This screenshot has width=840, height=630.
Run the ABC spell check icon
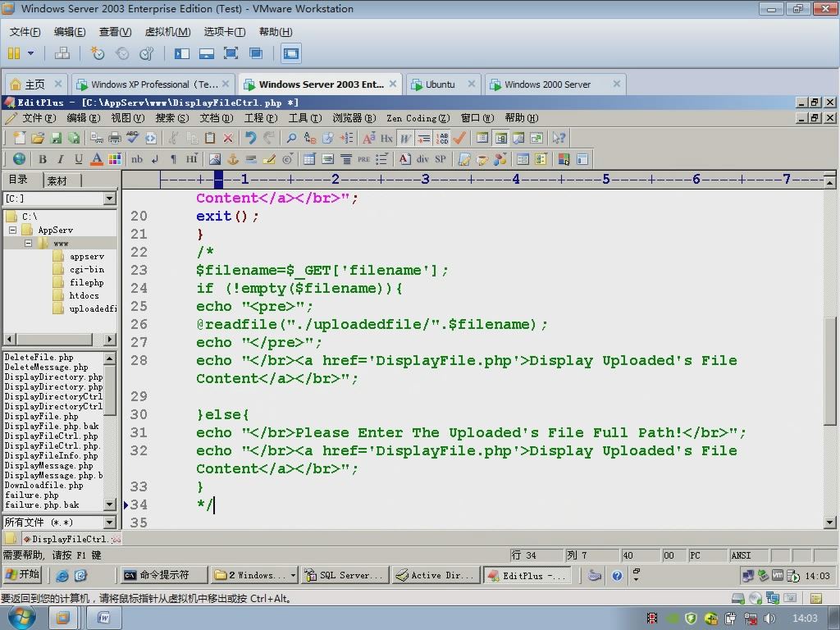coord(132,138)
